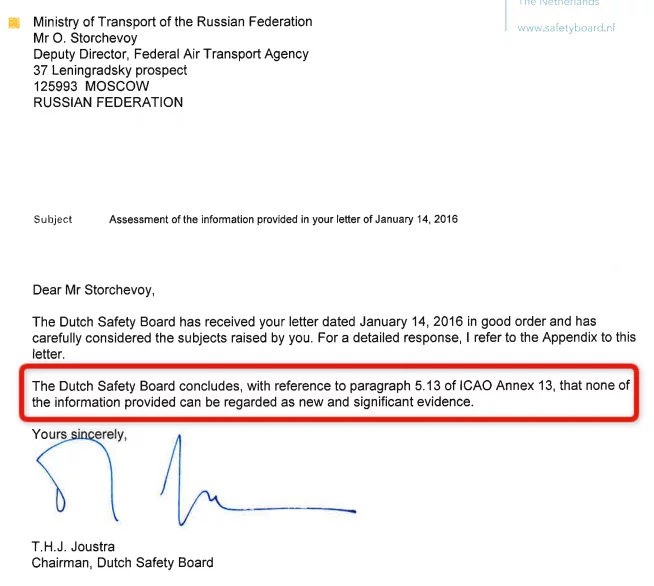The width and height of the screenshot is (654, 586).
Task: Click the "Yours sincerely," closing
Action: point(80,434)
